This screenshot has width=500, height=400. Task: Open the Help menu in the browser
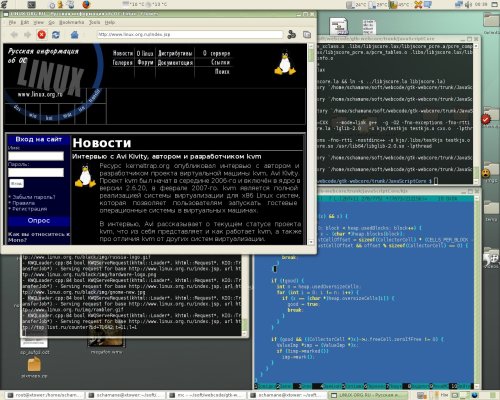pyautogui.click(x=110, y=22)
